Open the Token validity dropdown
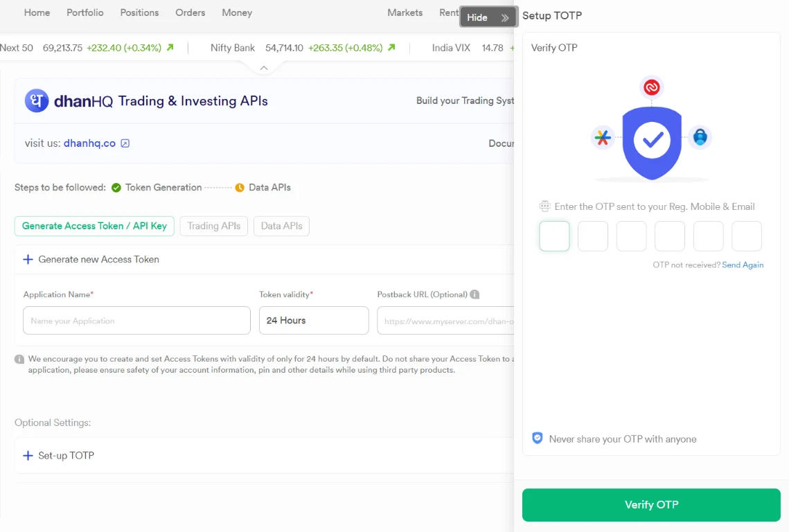The height and width of the screenshot is (532, 789). [314, 321]
